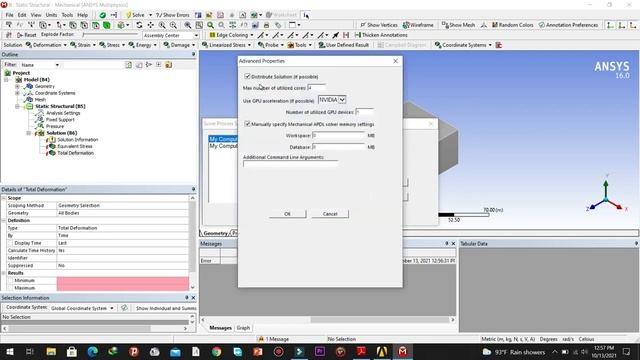Click the Number of utilized GPU devices field
Screen dimensions: 640x360
pyautogui.click(x=364, y=112)
